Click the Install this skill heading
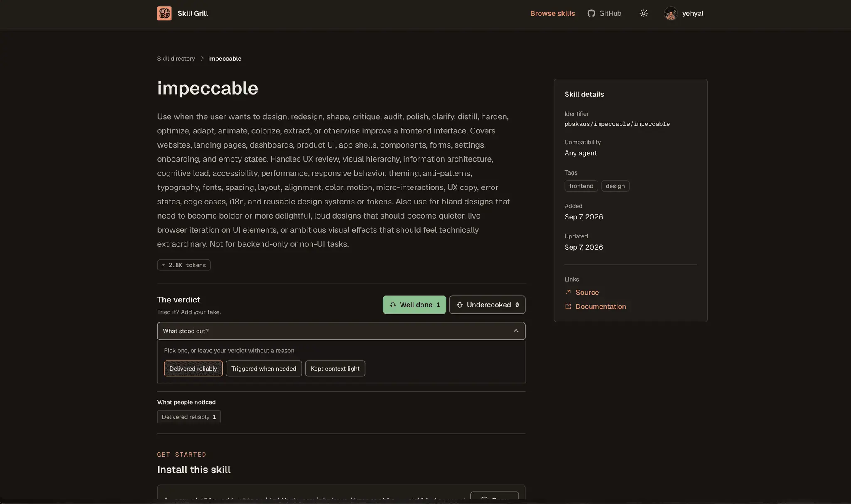The image size is (851, 504). [194, 470]
